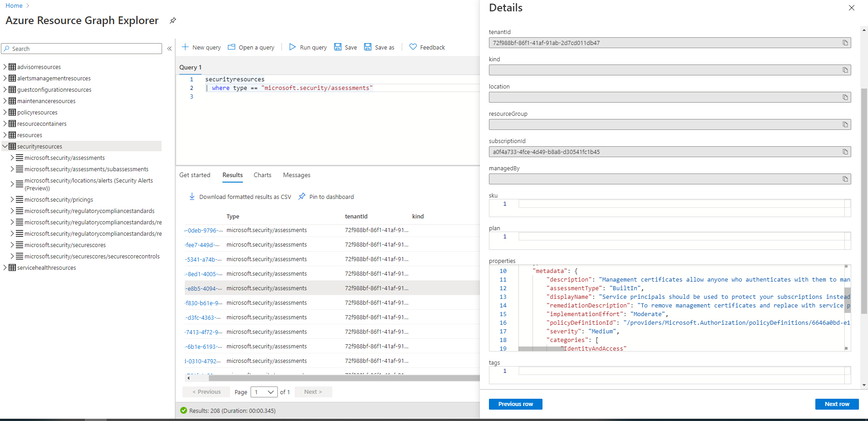Collapse the securityresources tree node

click(x=5, y=146)
